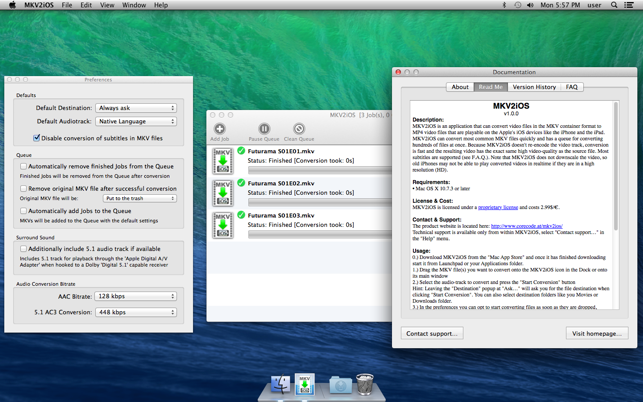Click the Requirements heading in Documentation
The image size is (643, 402).
tap(431, 182)
